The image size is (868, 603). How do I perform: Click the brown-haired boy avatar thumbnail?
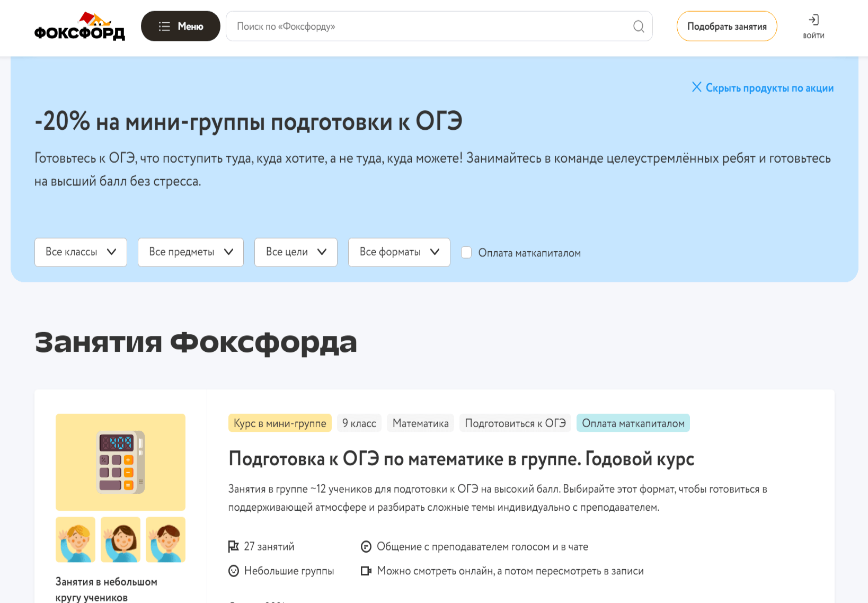165,539
